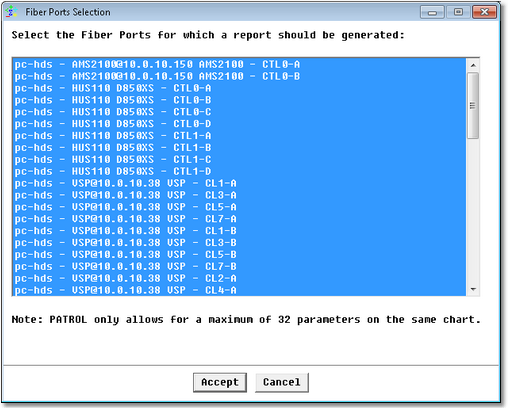Select HUS110 D850XS CTL1-A row
This screenshot has height=410, width=508.
(x=239, y=136)
